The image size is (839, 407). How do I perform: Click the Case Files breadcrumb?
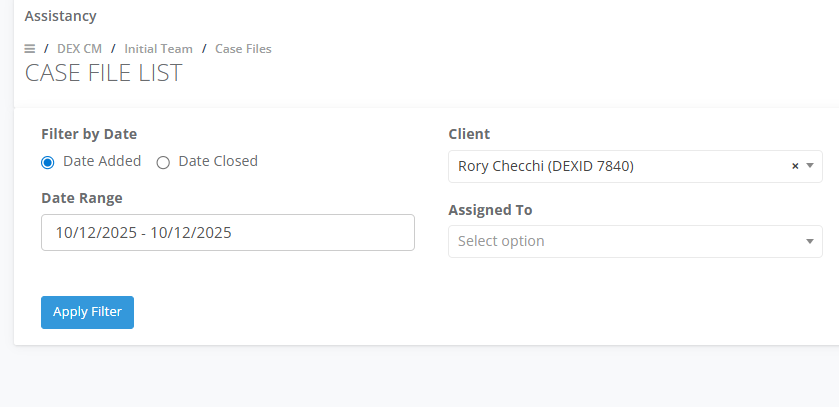(x=243, y=49)
